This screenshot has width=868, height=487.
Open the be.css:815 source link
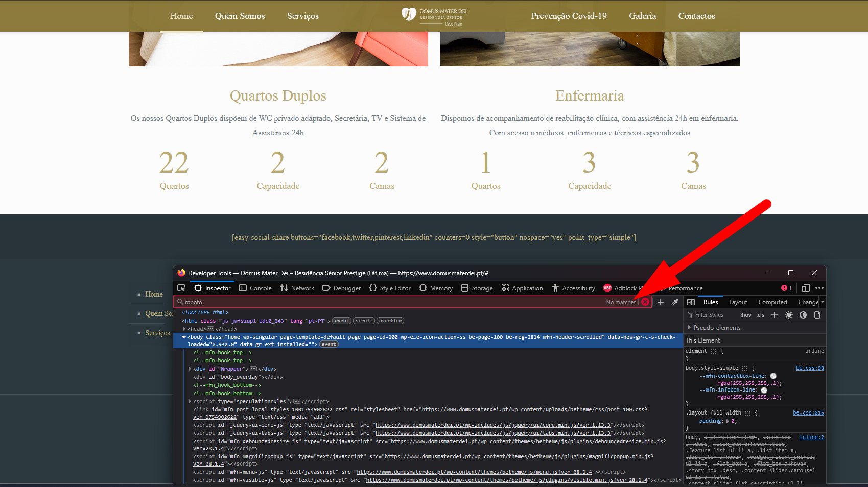click(x=808, y=413)
